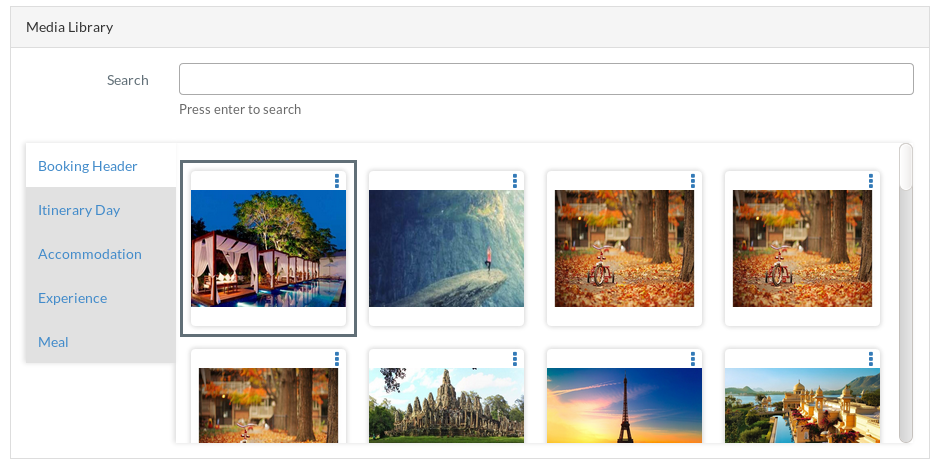Viewport: 941px width, 473px height.
Task: Choose the lakeside palace thumbnail
Action: click(x=802, y=405)
